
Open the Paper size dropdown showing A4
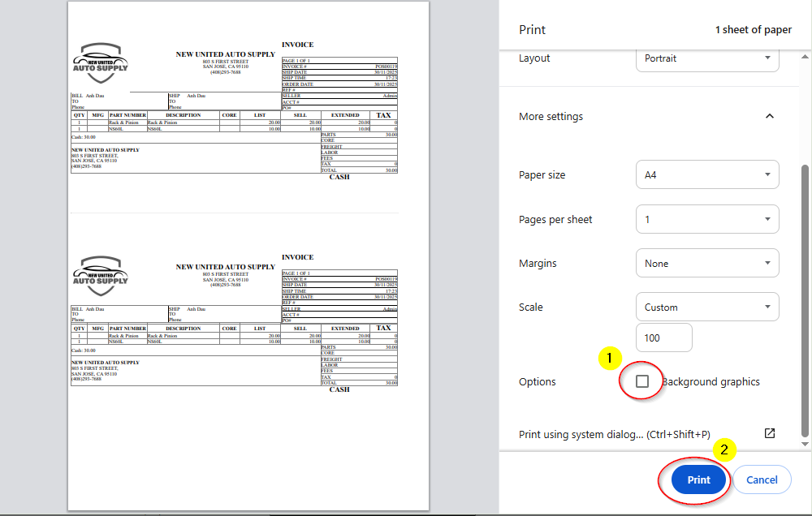pos(706,174)
